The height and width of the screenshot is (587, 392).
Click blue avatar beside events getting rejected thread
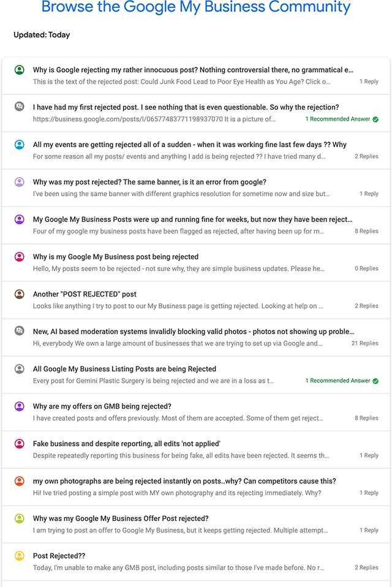[20, 145]
